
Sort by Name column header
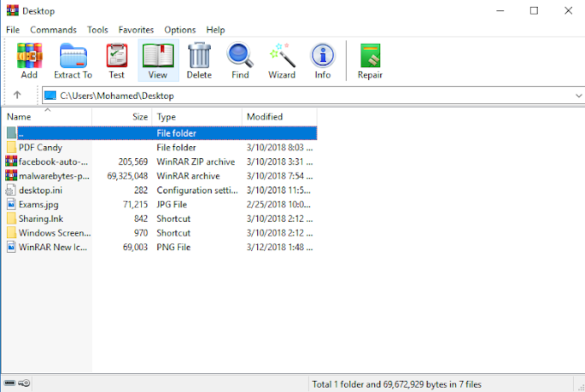pyautogui.click(x=46, y=117)
